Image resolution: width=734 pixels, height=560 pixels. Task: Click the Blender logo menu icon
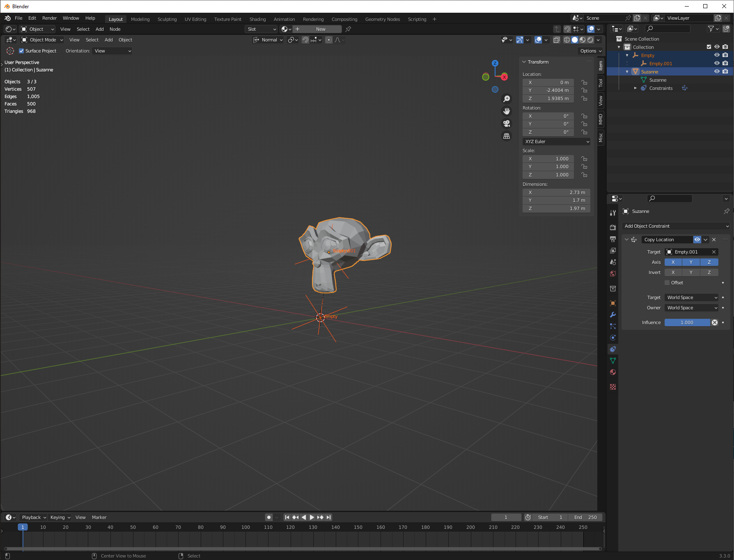(x=8, y=18)
